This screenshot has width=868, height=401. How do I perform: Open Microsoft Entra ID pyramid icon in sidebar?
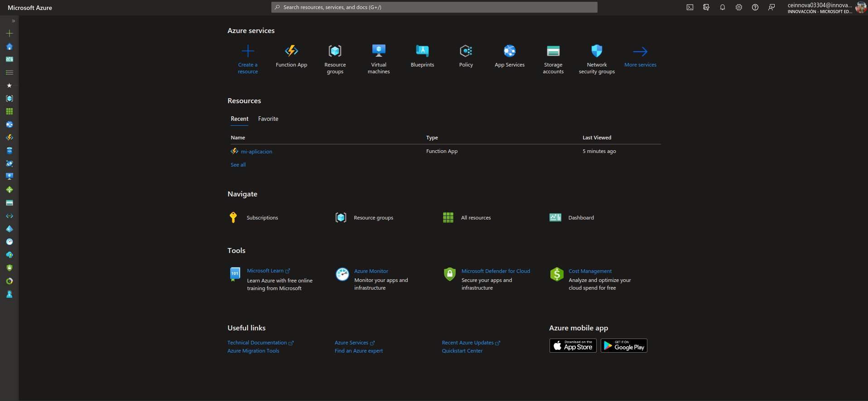(x=9, y=229)
